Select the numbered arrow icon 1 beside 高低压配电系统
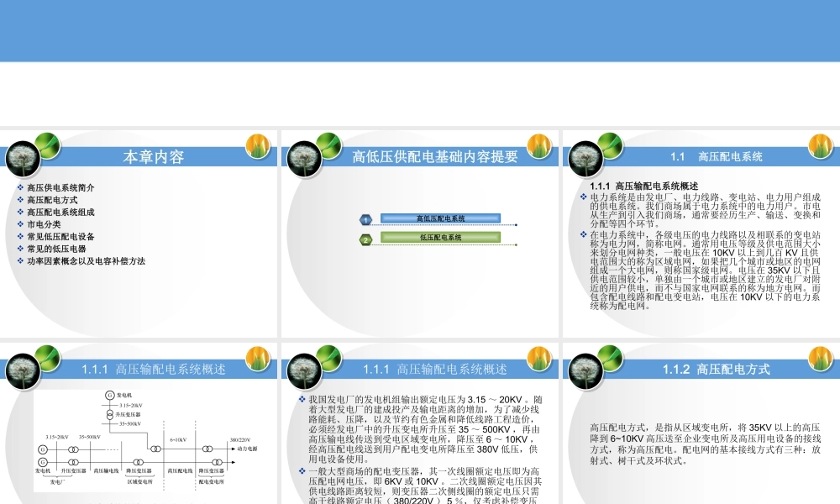The image size is (840, 504). pos(365,218)
